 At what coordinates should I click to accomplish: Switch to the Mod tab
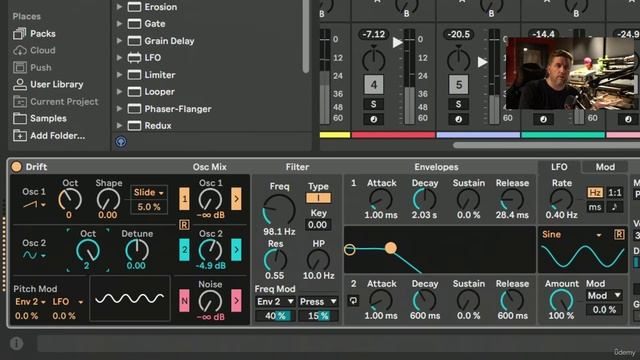(605, 167)
